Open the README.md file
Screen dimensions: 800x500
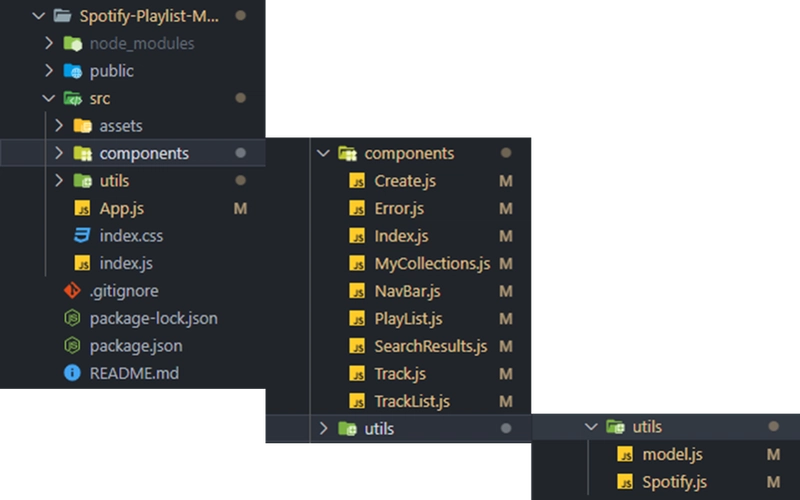(134, 373)
